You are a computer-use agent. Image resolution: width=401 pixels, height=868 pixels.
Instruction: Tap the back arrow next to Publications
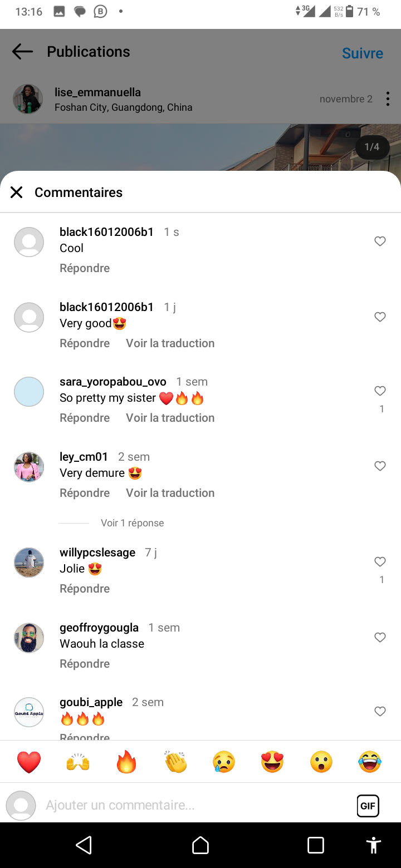coord(22,52)
